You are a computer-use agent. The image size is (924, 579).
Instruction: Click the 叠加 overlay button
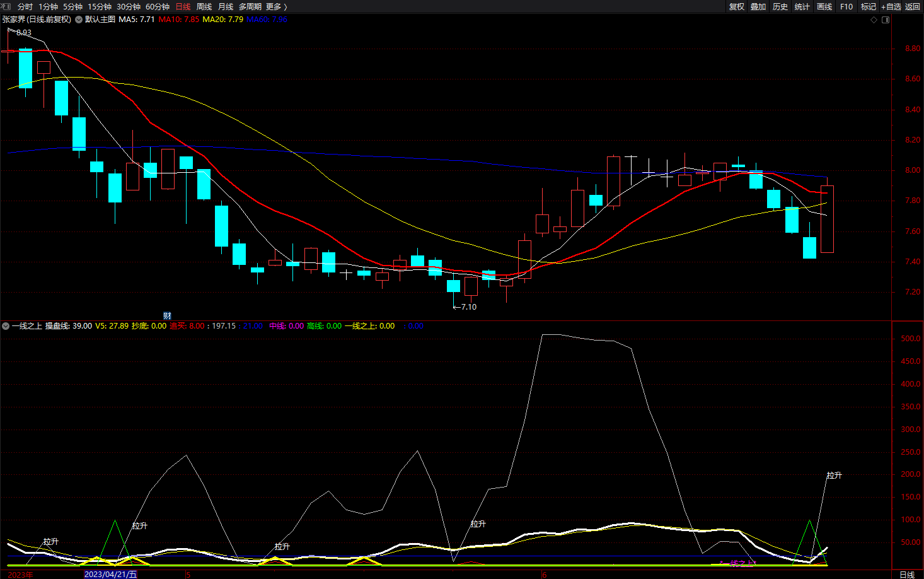pyautogui.click(x=758, y=6)
